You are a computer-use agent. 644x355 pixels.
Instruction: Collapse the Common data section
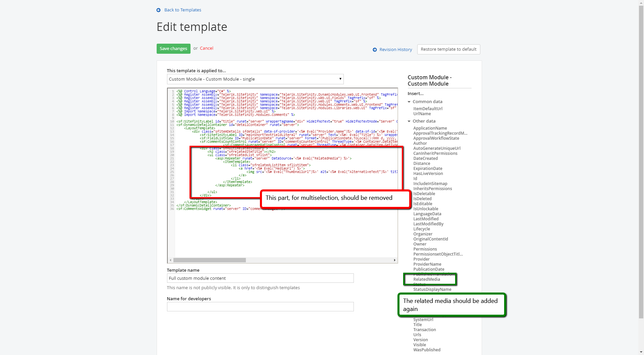pos(409,102)
